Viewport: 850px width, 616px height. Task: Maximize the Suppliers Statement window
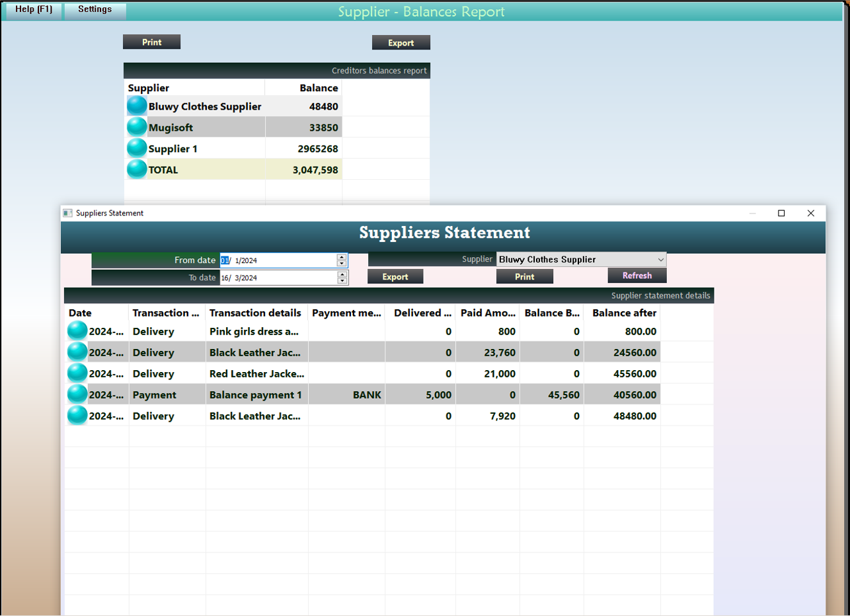tap(781, 213)
